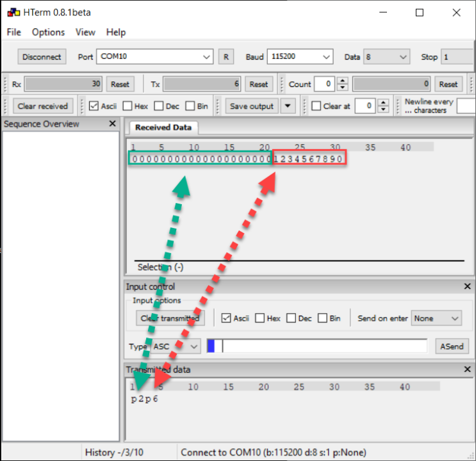Close the Input control panel

tap(467, 287)
